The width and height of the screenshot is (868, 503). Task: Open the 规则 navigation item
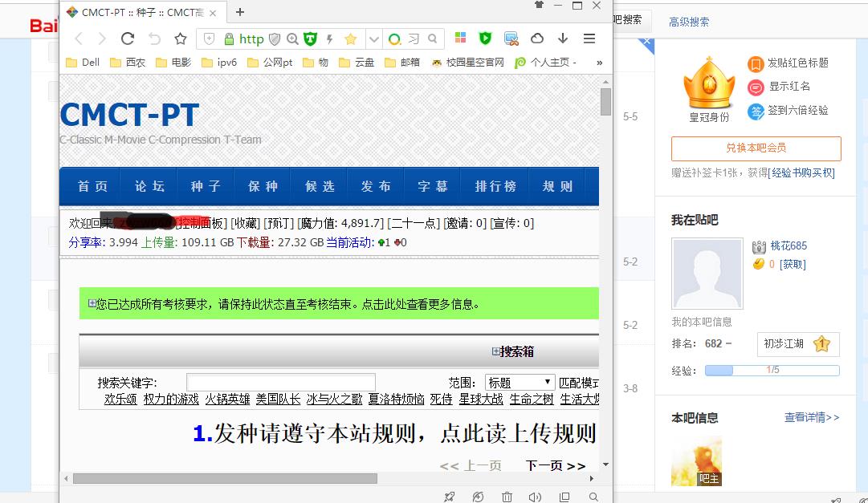pos(557,186)
